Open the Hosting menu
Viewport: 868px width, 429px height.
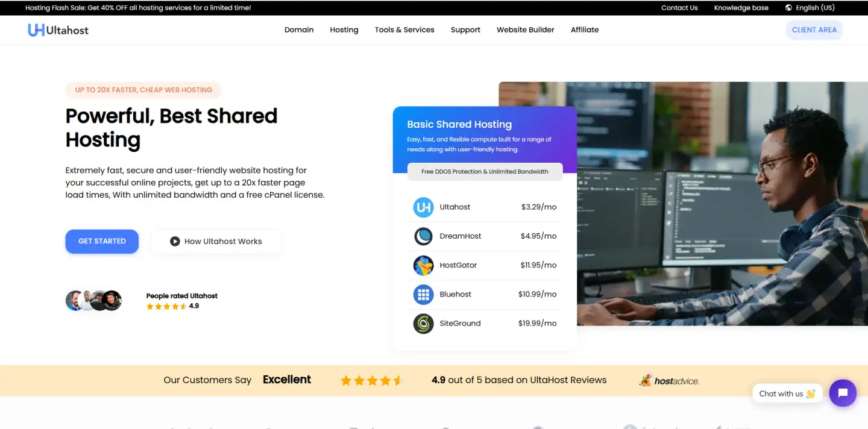(x=344, y=30)
